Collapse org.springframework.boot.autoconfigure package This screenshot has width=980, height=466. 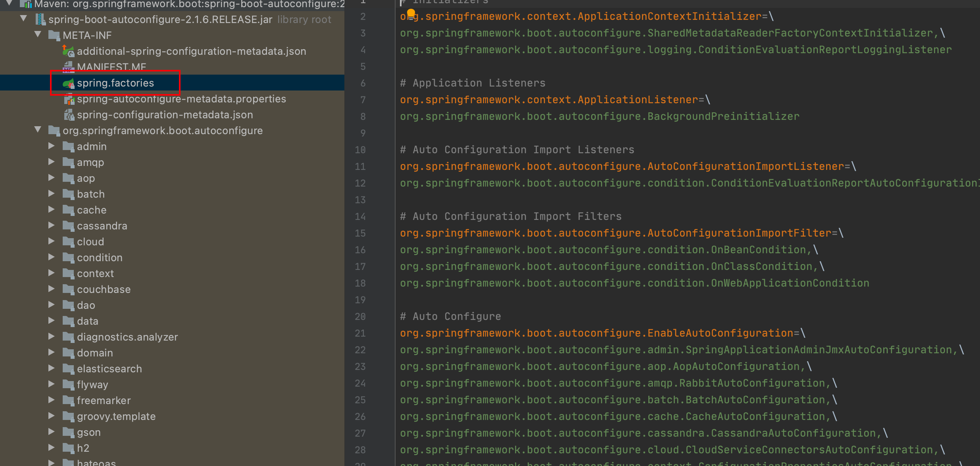(x=38, y=129)
